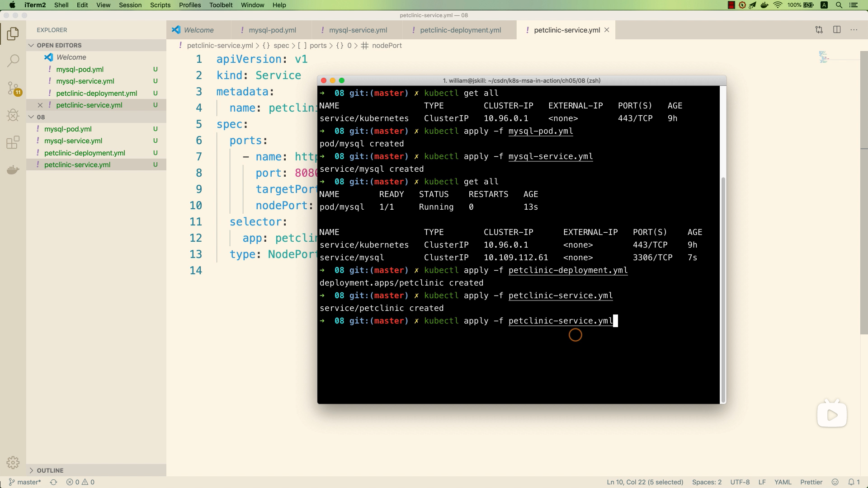868x488 pixels.
Task: Collapse the OPEN EDITORS section
Action: (96, 45)
